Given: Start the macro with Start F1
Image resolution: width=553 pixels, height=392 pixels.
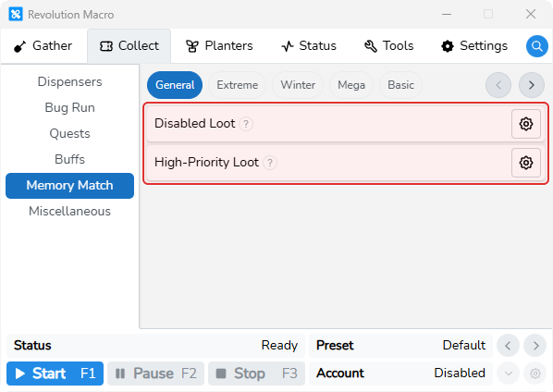Looking at the screenshot, I should [55, 374].
